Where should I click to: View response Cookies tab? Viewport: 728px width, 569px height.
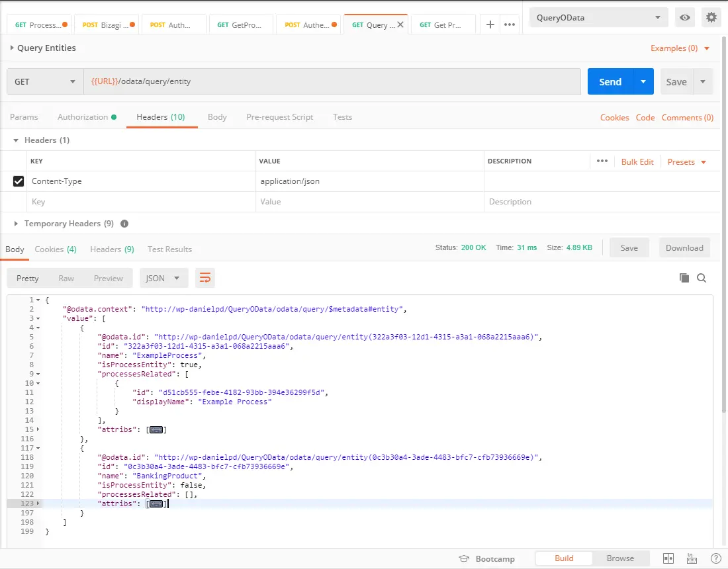55,249
